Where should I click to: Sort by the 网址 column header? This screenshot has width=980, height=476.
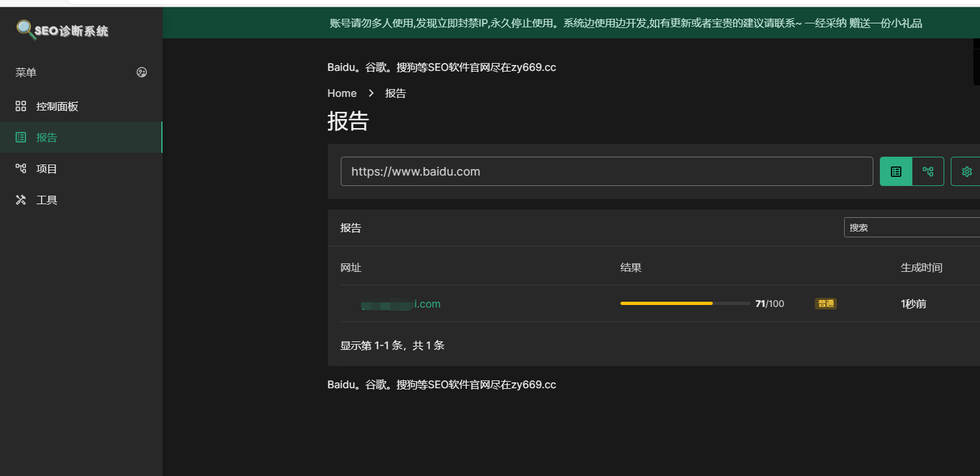[351, 267]
